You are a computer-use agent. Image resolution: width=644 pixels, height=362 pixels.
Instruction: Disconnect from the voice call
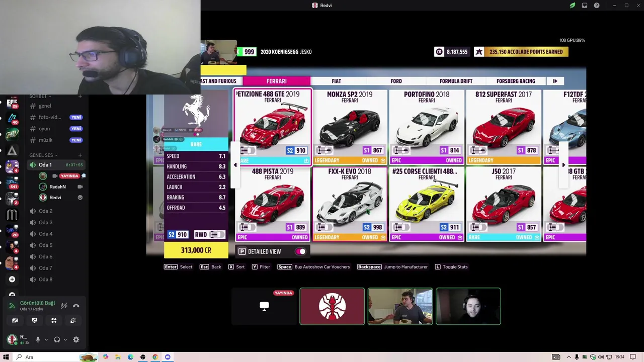pyautogui.click(x=76, y=305)
